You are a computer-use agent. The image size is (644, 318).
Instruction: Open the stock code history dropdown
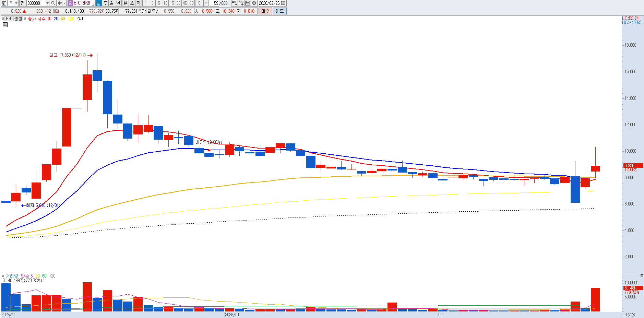(x=47, y=3)
